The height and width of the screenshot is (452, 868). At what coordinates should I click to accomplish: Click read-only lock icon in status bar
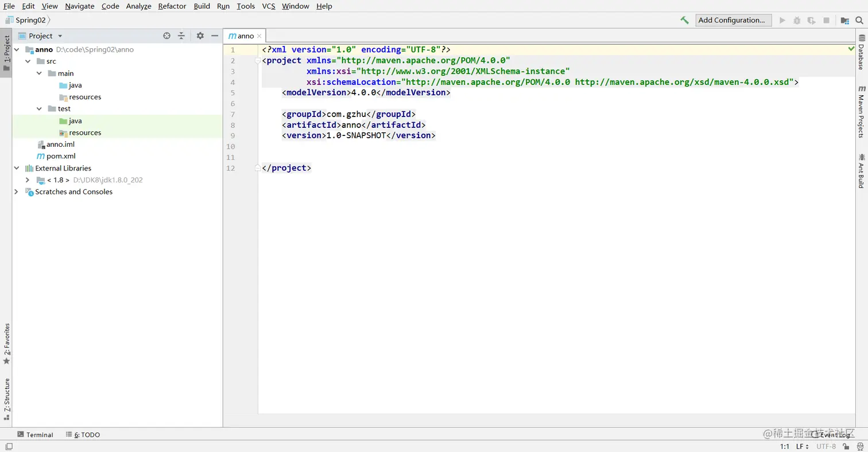(x=847, y=446)
